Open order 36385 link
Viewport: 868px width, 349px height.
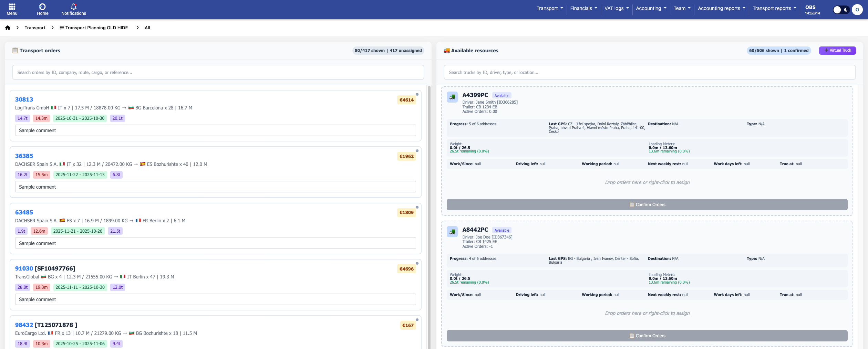[24, 156]
